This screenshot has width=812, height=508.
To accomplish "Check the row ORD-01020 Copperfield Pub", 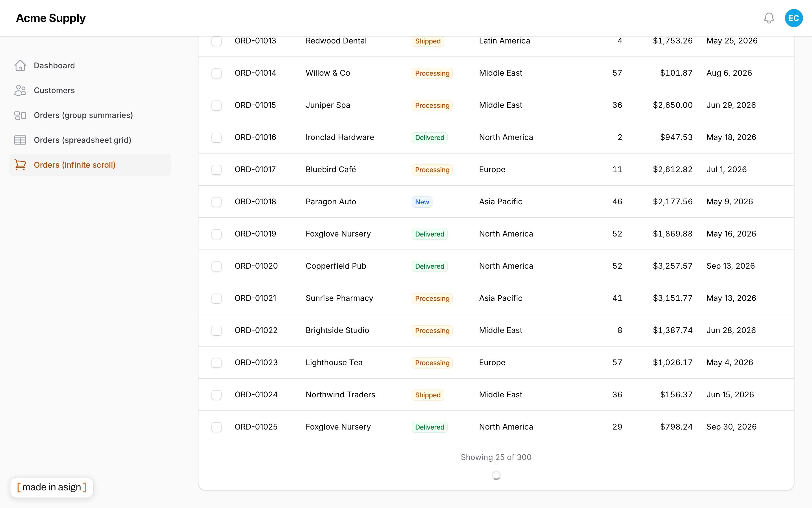I will click(217, 266).
